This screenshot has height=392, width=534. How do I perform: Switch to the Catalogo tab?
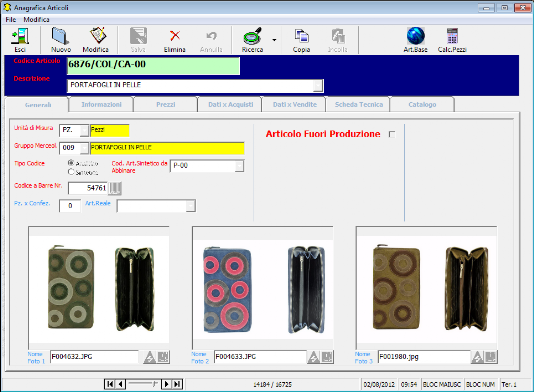tap(422, 105)
